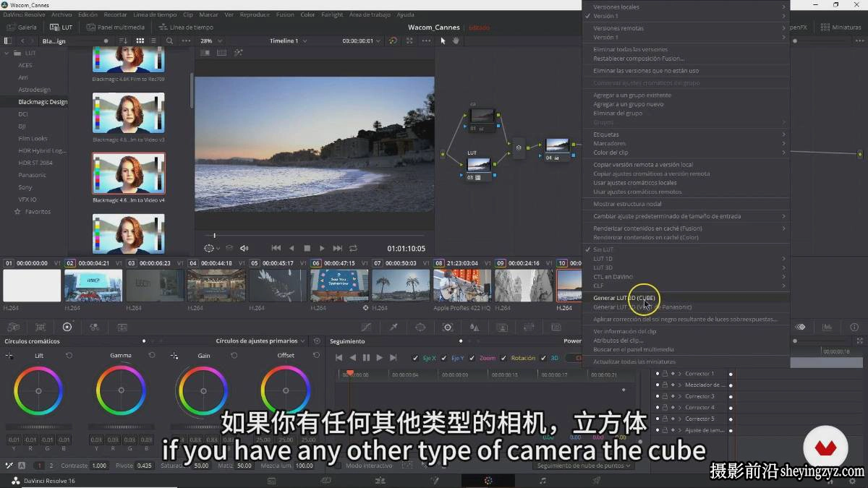Open the Color Wheels palette icon

click(67, 328)
